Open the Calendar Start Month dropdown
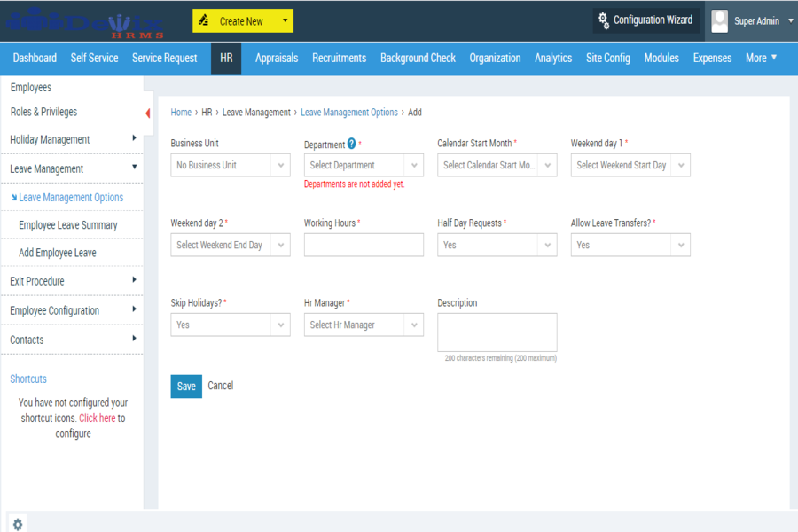Viewport: 798px width, 532px height. (x=497, y=165)
